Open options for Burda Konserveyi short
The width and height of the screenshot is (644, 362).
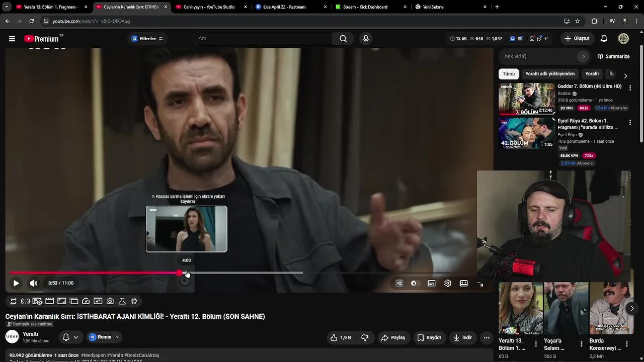627,344
